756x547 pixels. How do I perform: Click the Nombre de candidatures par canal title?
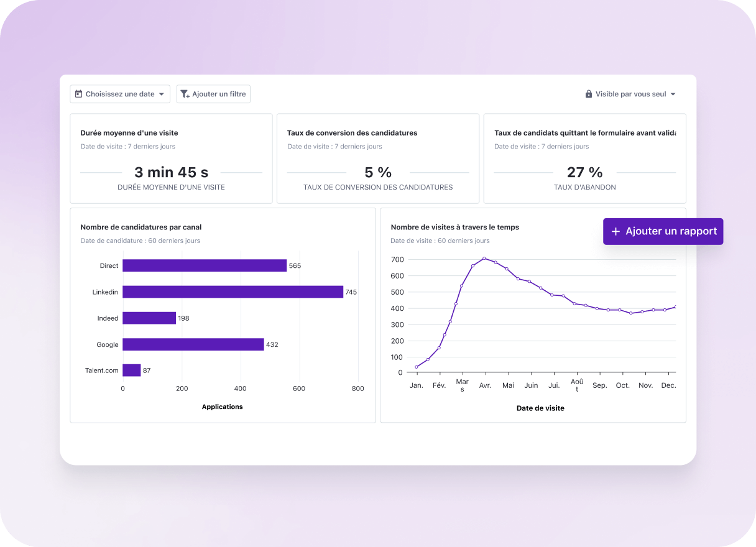(141, 227)
